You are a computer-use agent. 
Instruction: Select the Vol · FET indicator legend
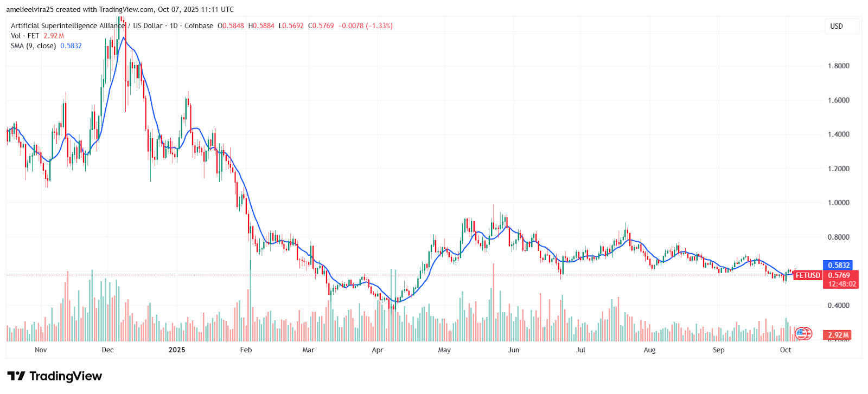pos(25,36)
